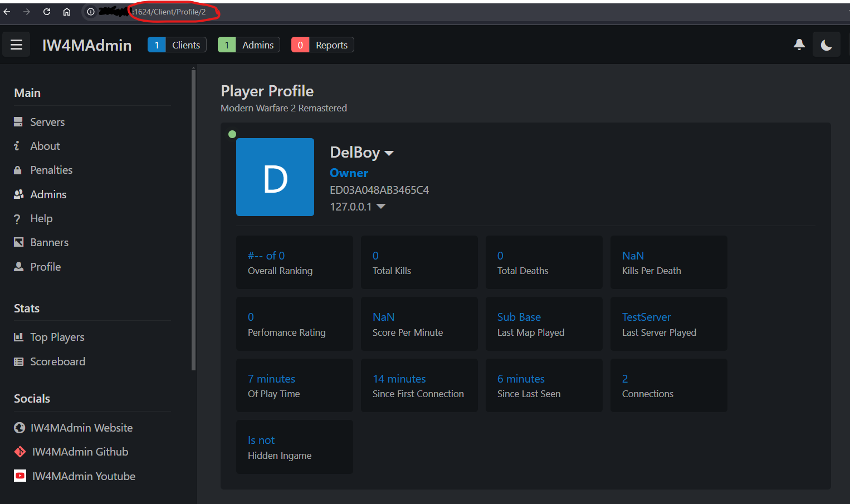Click the Penalties lock icon
The height and width of the screenshot is (504, 850).
tap(18, 170)
